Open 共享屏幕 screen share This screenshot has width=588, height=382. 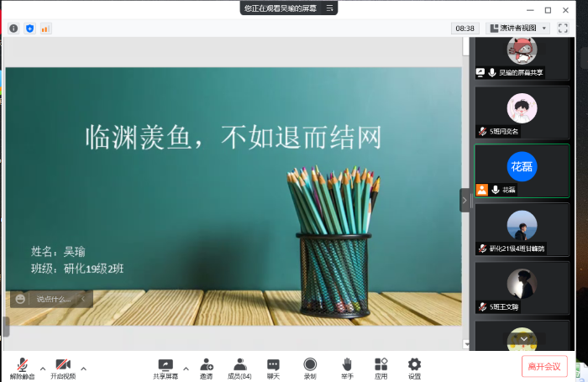(165, 367)
